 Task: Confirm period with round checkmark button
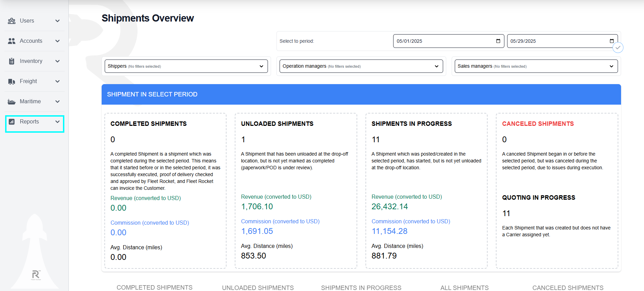point(618,48)
